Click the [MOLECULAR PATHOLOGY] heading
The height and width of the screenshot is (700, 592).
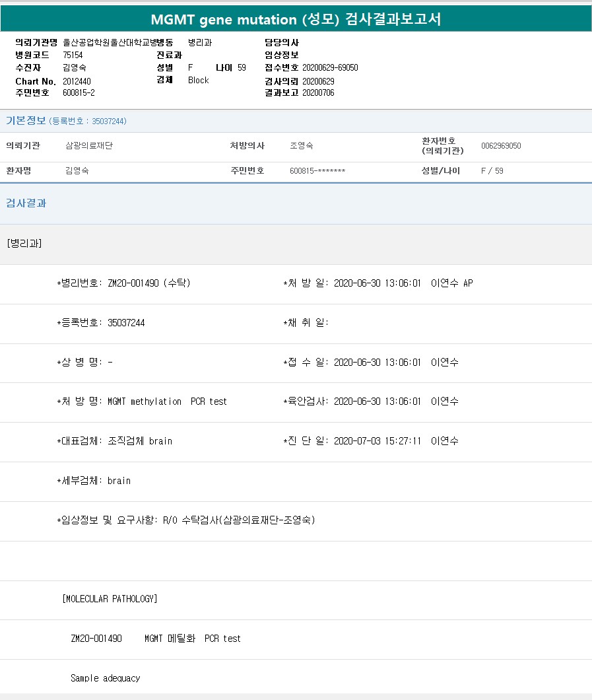[x=110, y=599]
